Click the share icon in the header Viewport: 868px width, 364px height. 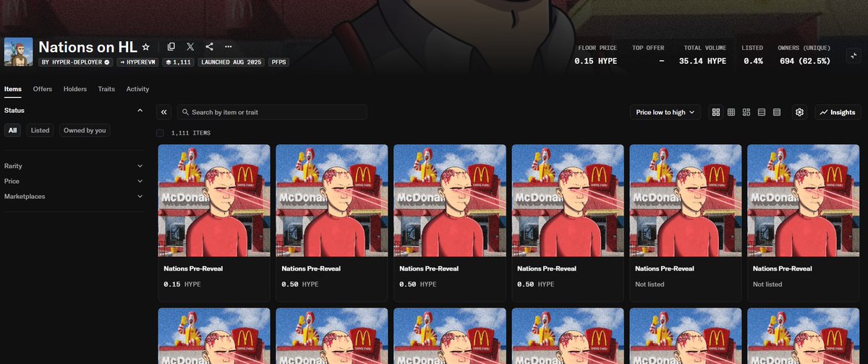tap(209, 46)
